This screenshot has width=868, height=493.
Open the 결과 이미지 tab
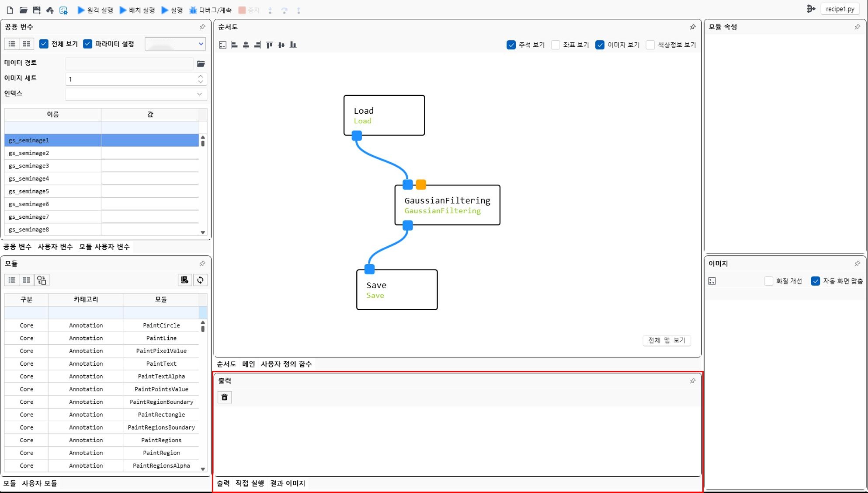click(288, 483)
